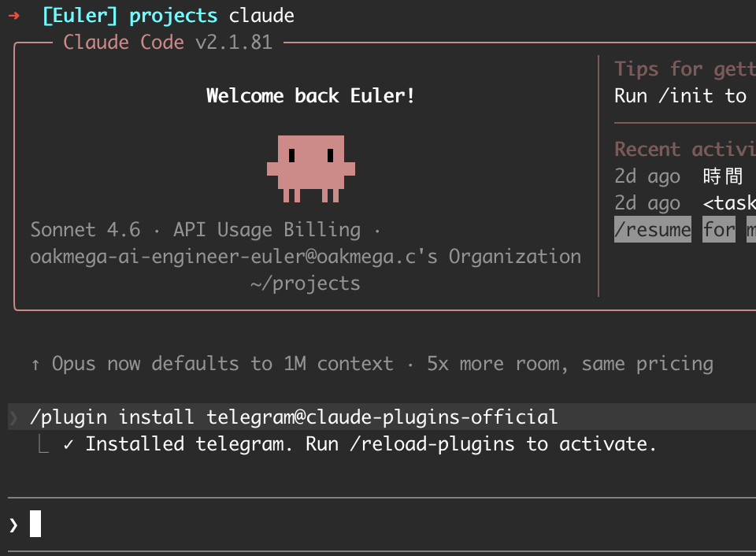Viewport: 756px width, 556px height.
Task: Click the oakmega-ai-engineer-euler organization line
Action: tap(306, 257)
